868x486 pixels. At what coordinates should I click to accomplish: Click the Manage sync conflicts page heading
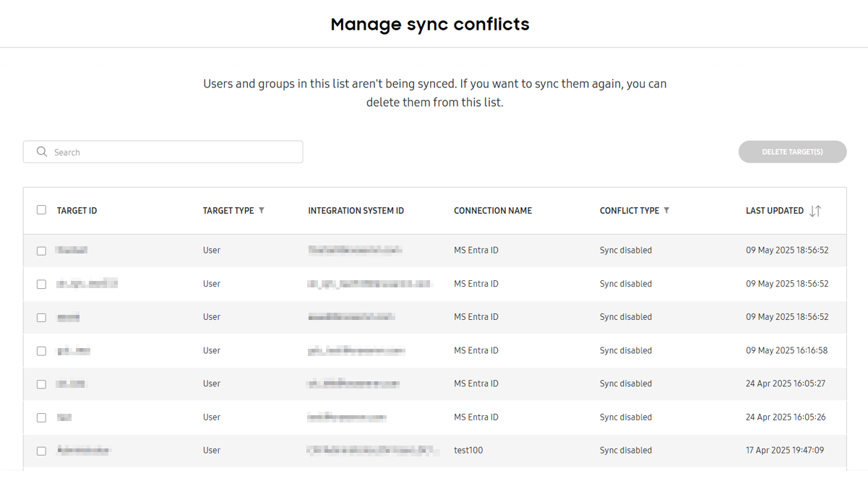point(429,24)
